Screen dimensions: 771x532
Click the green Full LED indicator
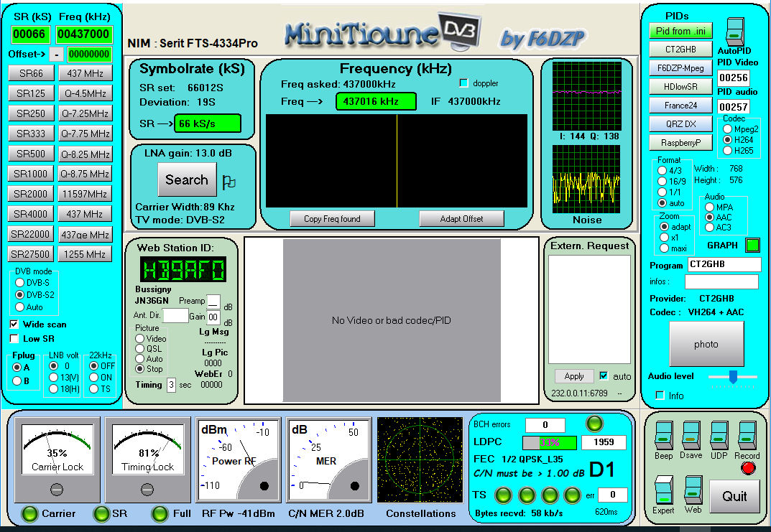[x=160, y=514]
